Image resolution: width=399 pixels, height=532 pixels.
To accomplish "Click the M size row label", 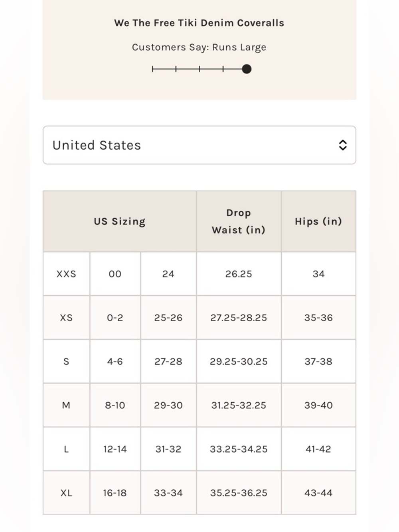I will (66, 405).
